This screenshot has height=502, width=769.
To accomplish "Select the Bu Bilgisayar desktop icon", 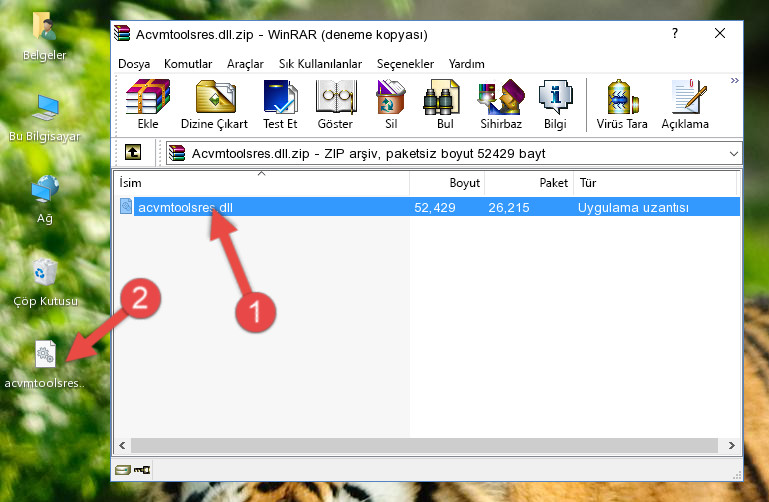I will tap(45, 118).
